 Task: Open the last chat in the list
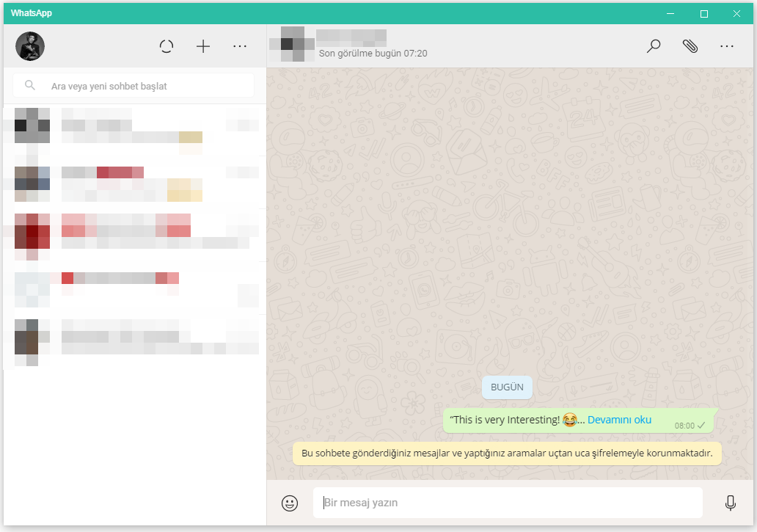point(136,341)
